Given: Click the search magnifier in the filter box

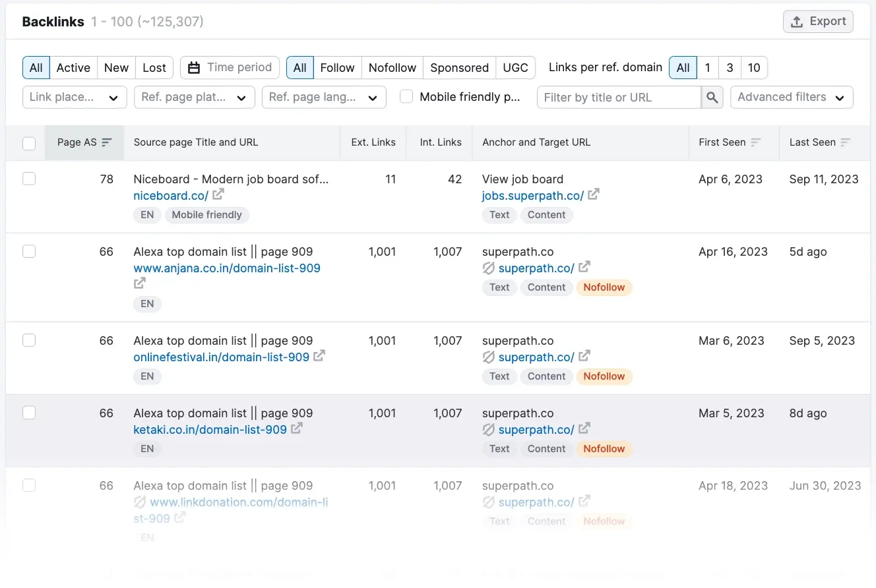Looking at the screenshot, I should coord(712,97).
